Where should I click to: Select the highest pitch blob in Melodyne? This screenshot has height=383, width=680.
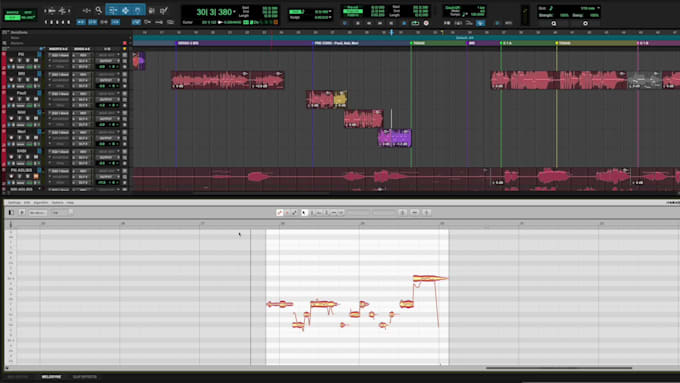[x=429, y=278]
